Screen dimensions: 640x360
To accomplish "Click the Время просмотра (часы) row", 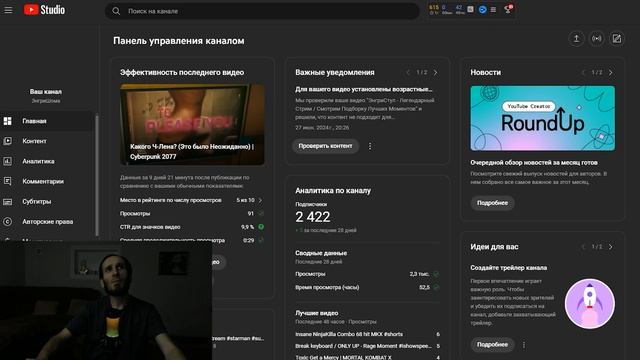I will point(367,287).
